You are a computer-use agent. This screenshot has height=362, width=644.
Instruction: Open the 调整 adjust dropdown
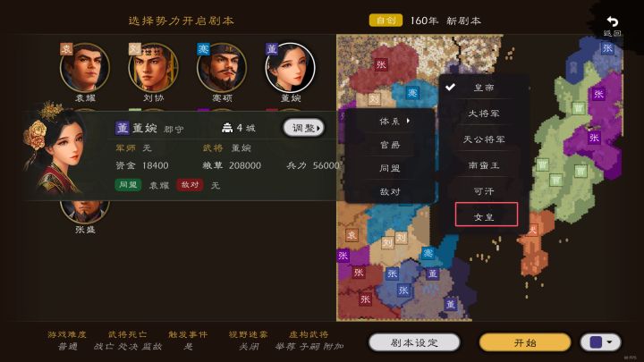pos(304,128)
